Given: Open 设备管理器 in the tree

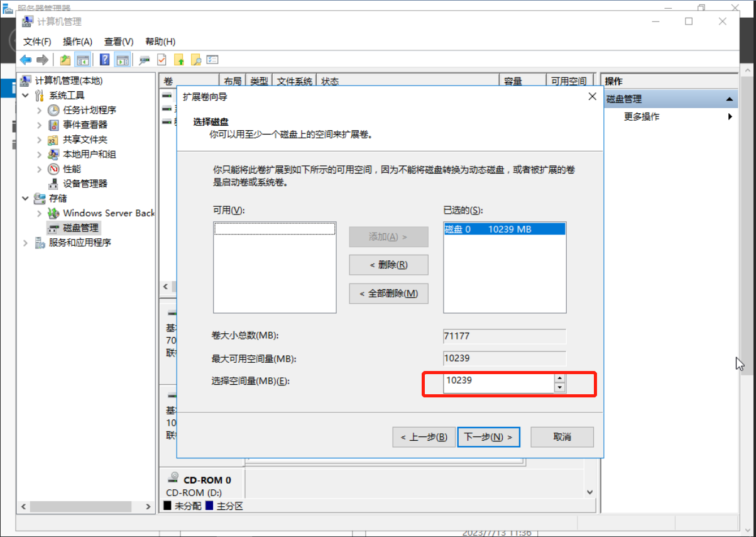Looking at the screenshot, I should [x=85, y=184].
